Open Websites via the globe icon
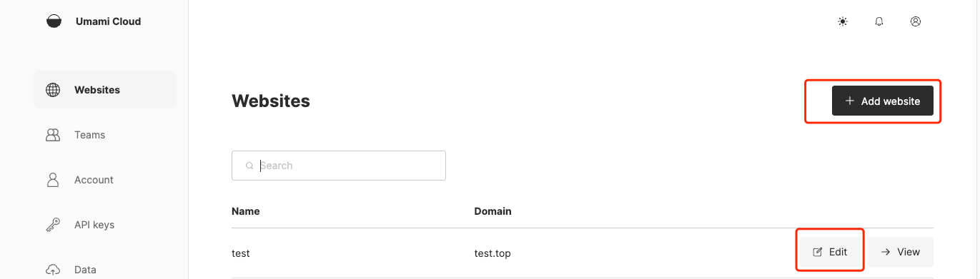Image resolution: width=980 pixels, height=279 pixels. click(53, 90)
